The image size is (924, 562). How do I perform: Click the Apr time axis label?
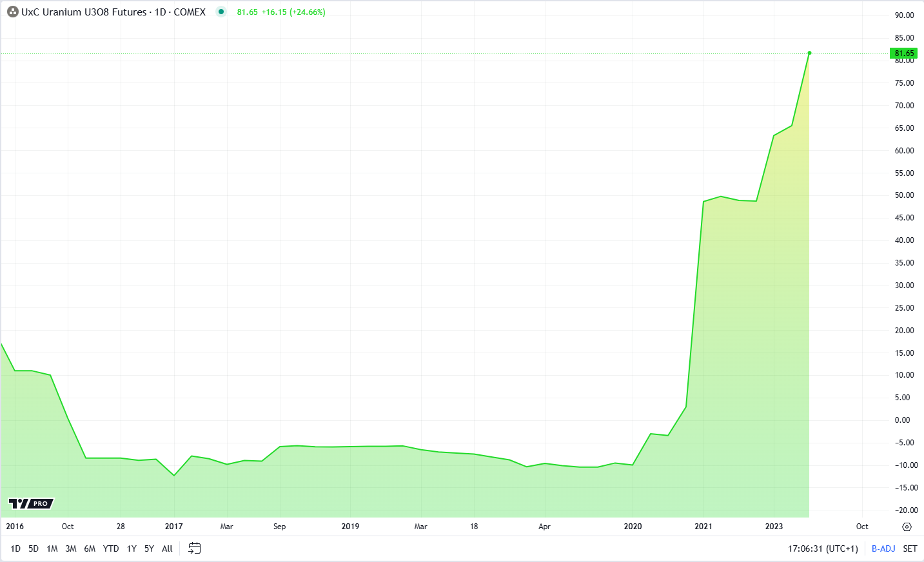click(x=544, y=527)
